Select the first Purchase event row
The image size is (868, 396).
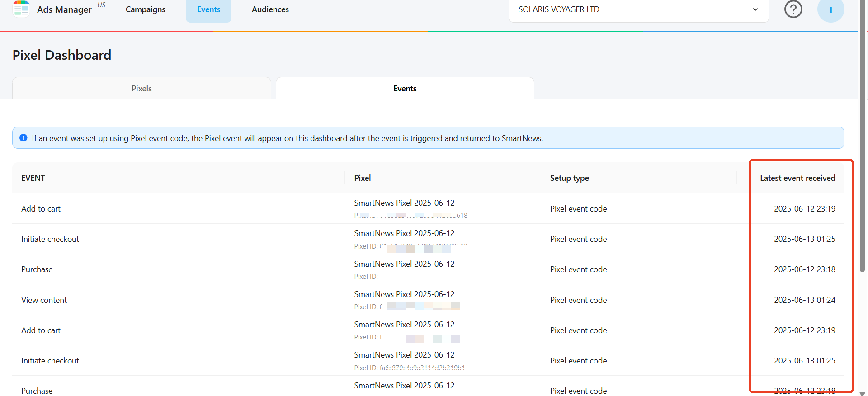tap(428, 269)
